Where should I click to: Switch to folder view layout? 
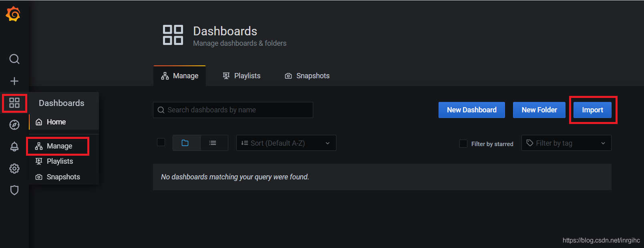coord(185,143)
